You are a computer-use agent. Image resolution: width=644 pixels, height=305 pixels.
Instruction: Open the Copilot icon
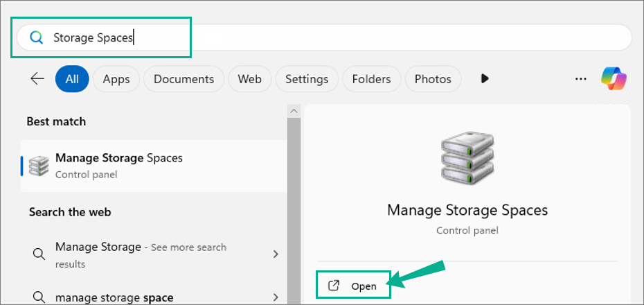coord(614,78)
